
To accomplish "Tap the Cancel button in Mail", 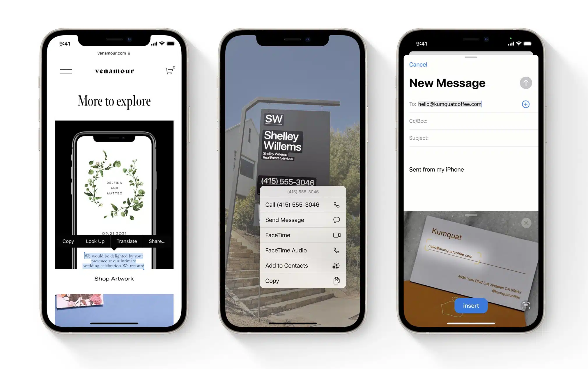I will pos(418,65).
